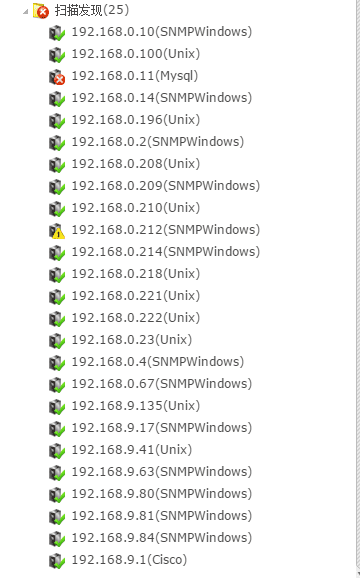
Task: Open the 192.168.9.41(Unix) entry
Action: 132,450
